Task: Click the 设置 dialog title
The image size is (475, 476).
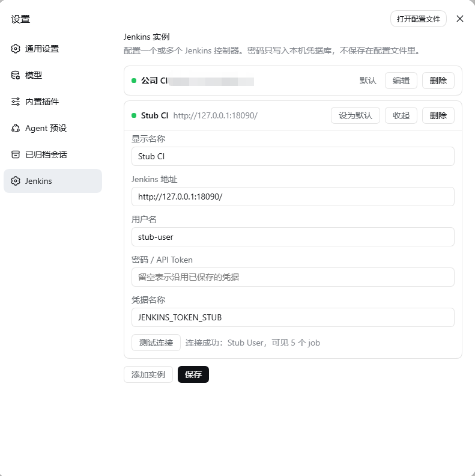Action: [20, 19]
